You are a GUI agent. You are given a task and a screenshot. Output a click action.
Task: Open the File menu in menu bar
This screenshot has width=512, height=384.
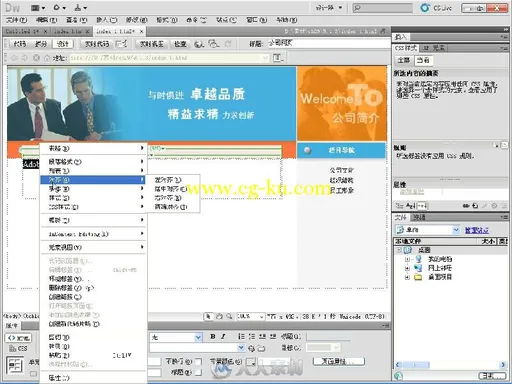pyautogui.click(x=16, y=20)
